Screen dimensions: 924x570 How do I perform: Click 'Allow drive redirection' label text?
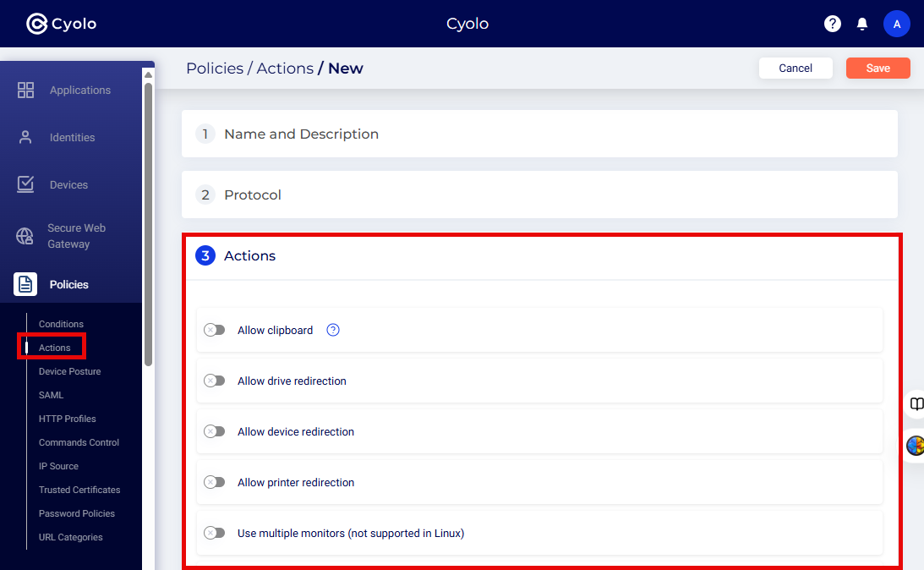point(292,381)
